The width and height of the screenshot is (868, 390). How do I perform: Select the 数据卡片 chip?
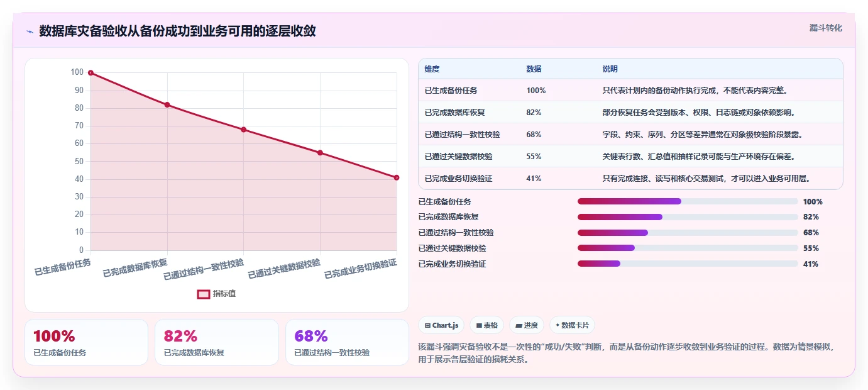pos(572,325)
